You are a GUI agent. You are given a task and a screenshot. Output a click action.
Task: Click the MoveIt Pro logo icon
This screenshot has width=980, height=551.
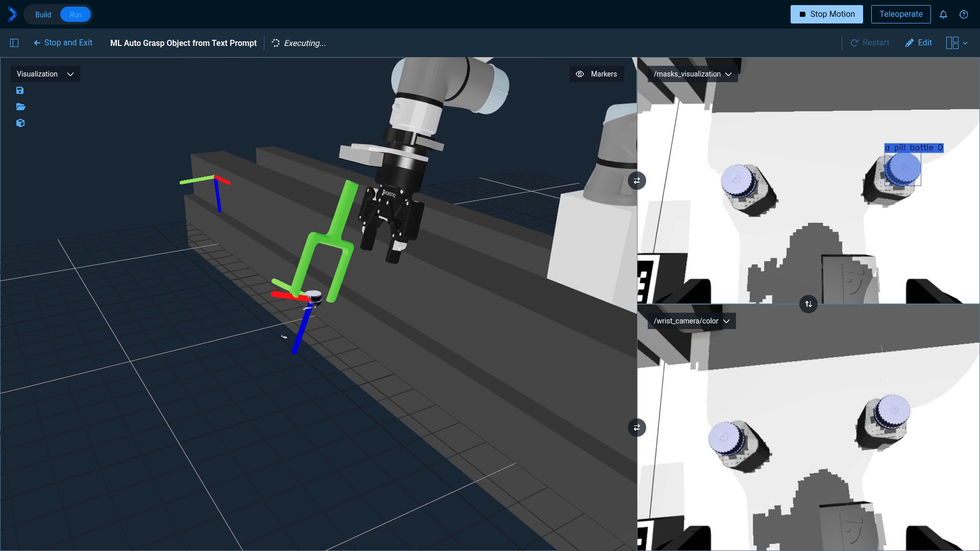coord(13,14)
